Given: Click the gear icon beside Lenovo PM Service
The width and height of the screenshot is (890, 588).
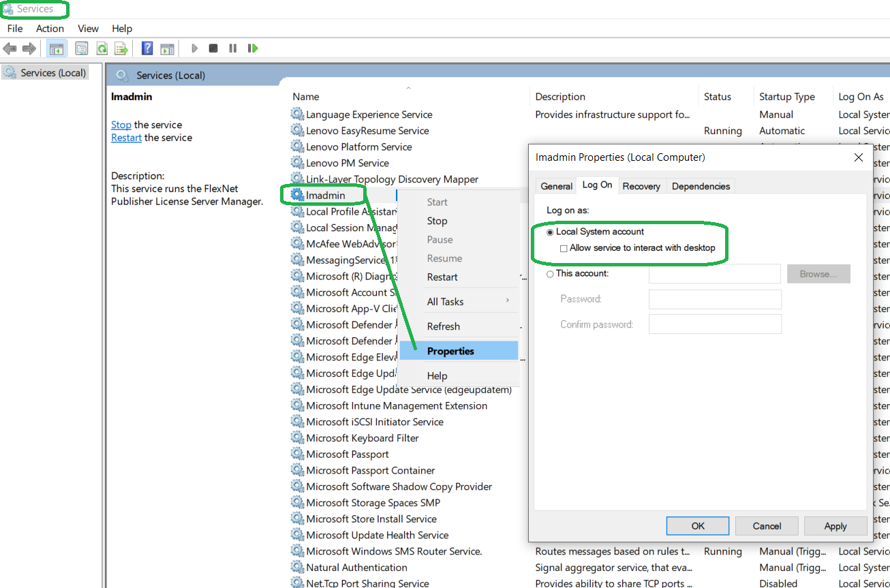Looking at the screenshot, I should click(x=298, y=163).
